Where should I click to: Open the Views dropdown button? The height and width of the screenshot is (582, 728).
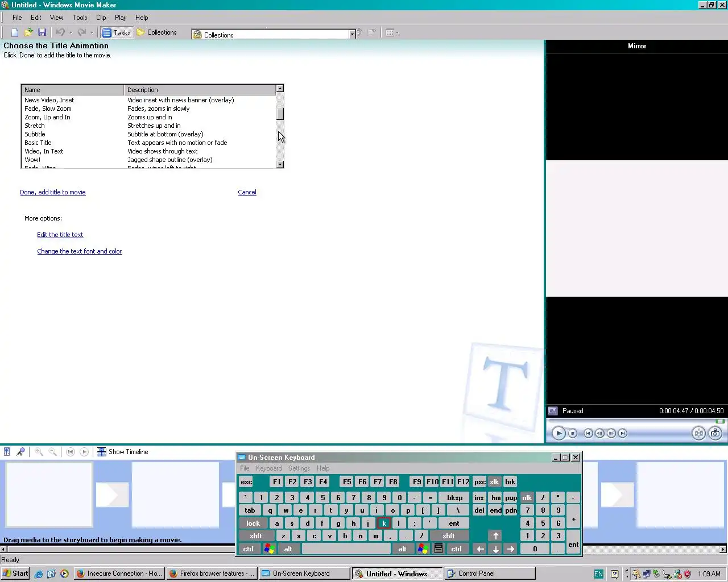point(392,32)
